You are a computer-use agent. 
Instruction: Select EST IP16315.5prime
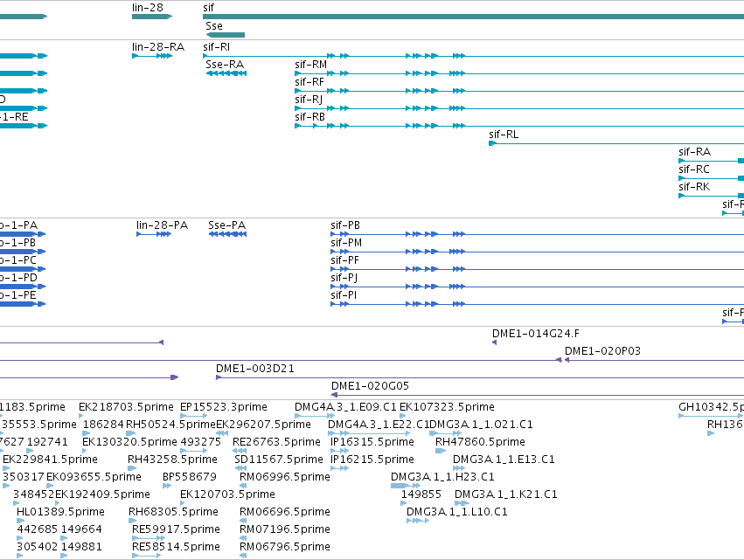coord(372,442)
